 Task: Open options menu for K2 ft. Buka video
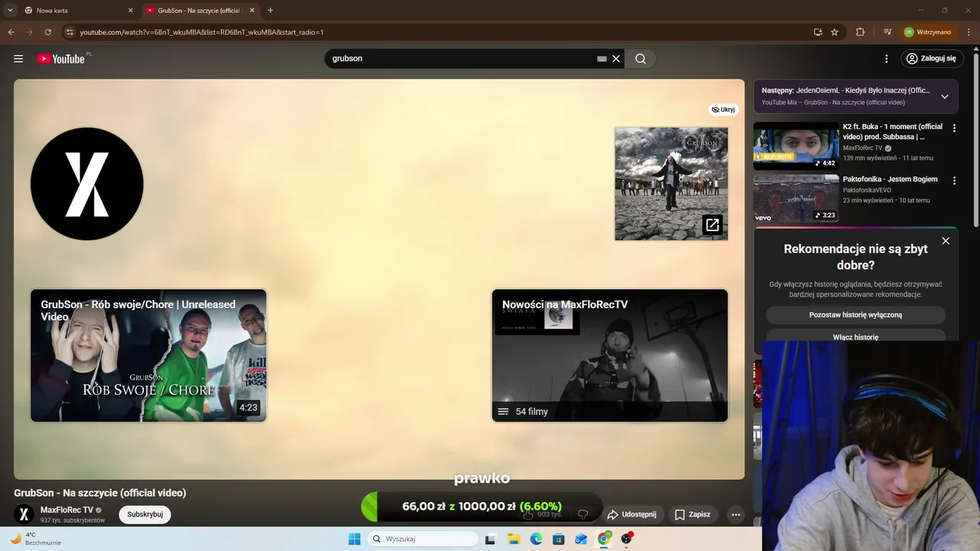954,129
